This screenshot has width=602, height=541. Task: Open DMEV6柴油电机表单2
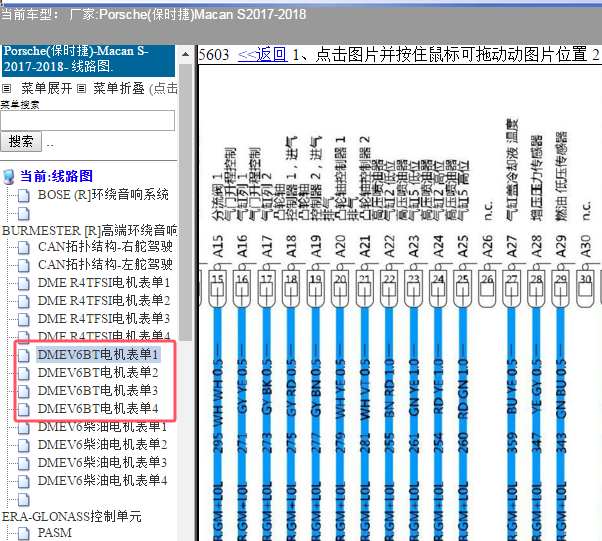pyautogui.click(x=103, y=445)
